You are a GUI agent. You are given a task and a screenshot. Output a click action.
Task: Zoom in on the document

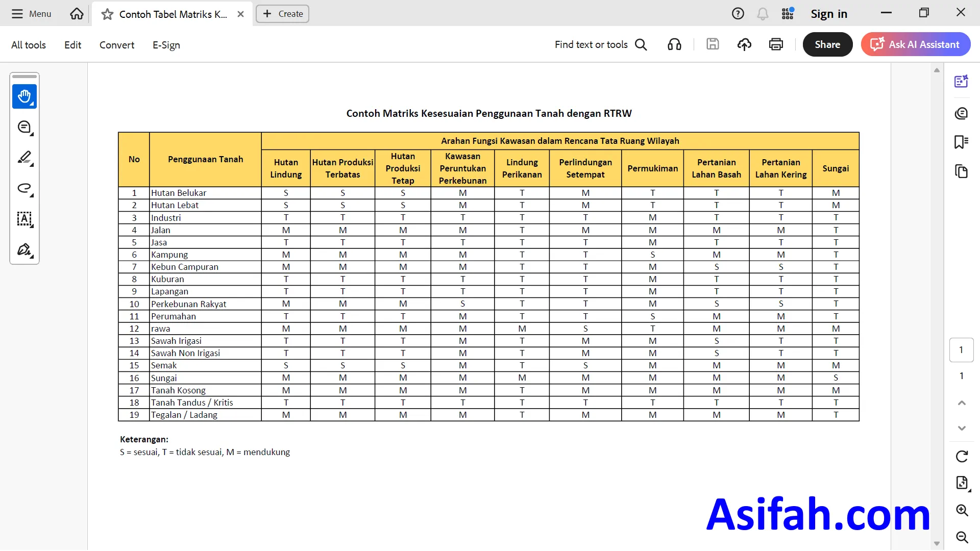962,510
